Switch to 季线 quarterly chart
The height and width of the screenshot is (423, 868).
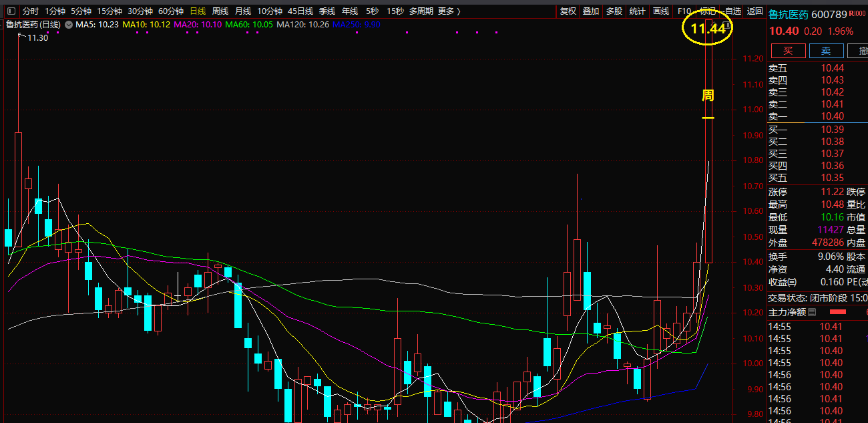(327, 11)
